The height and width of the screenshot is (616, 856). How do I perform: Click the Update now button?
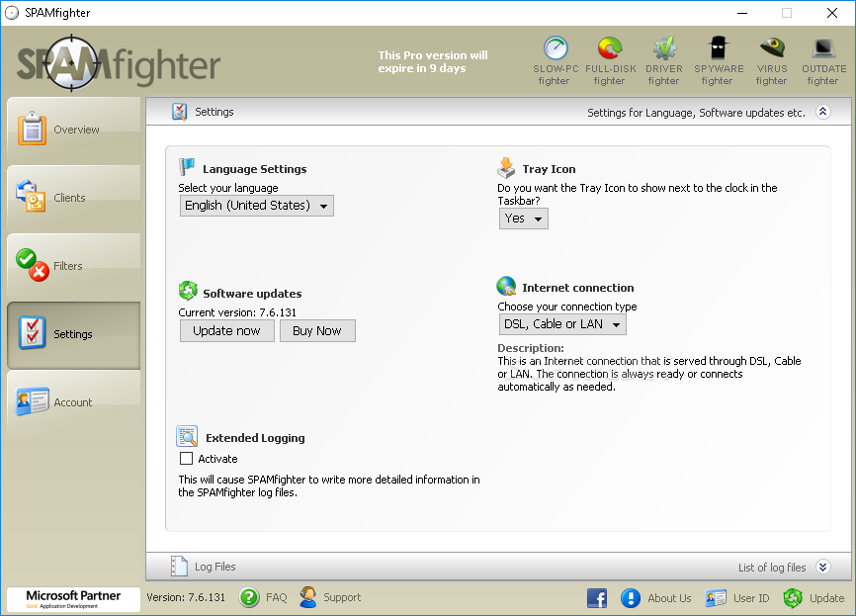point(227,331)
